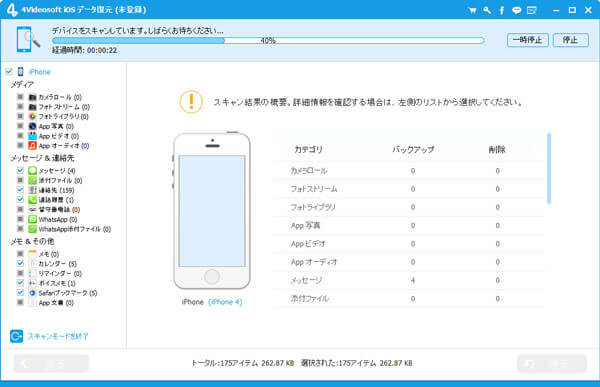Select App 文書 (0) in sidebar
The image size is (600, 387).
(x=56, y=303)
